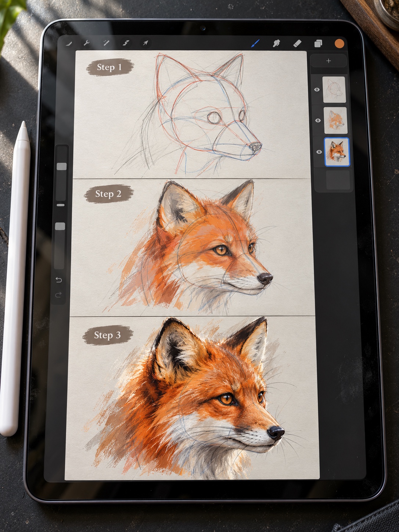Open the Actions wrench menu

(86, 43)
